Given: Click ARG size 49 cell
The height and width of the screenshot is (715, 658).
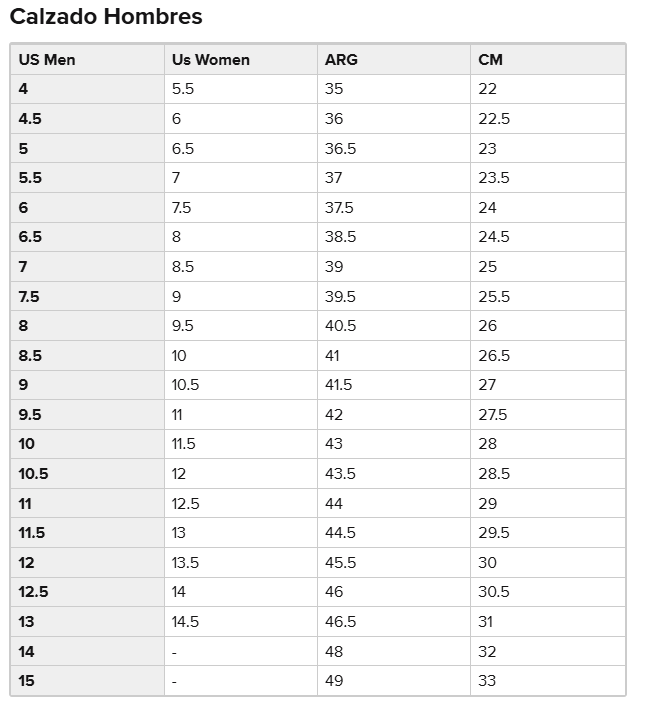Looking at the screenshot, I should [x=334, y=681].
